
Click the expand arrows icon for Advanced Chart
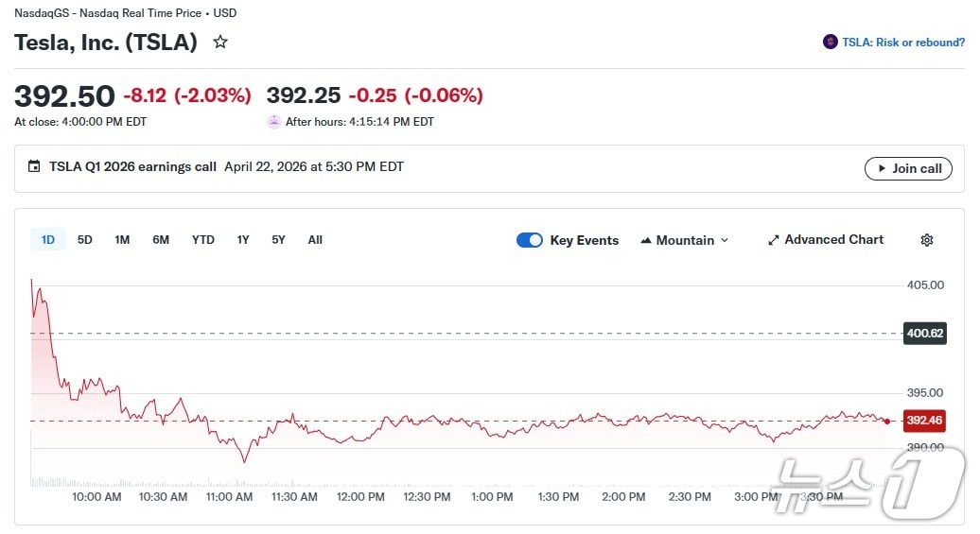[x=773, y=240]
